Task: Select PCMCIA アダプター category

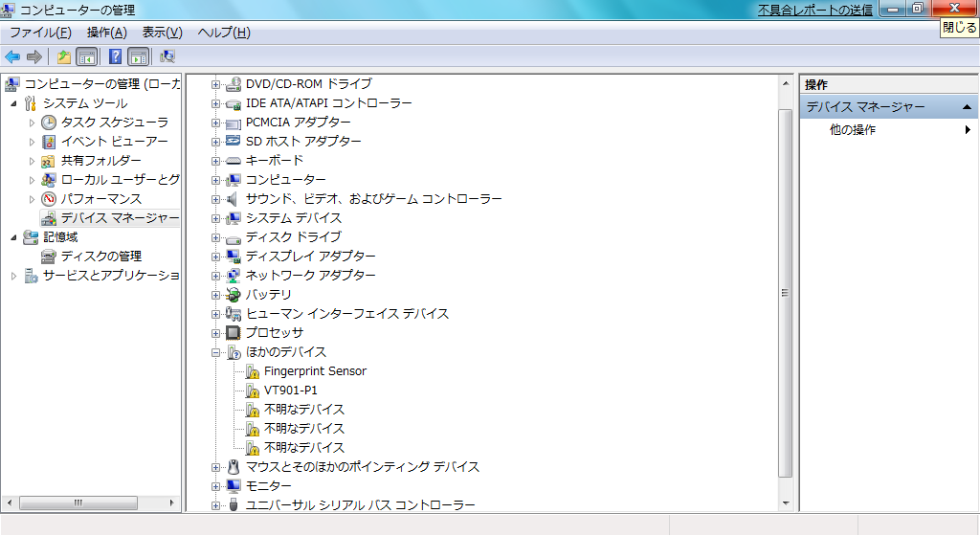Action: (x=298, y=123)
